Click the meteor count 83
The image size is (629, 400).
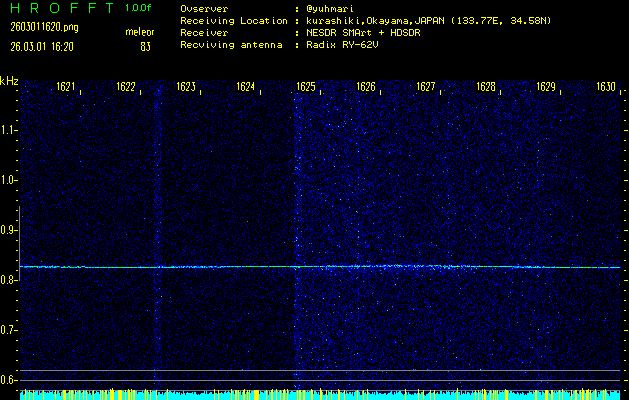click(x=145, y=47)
